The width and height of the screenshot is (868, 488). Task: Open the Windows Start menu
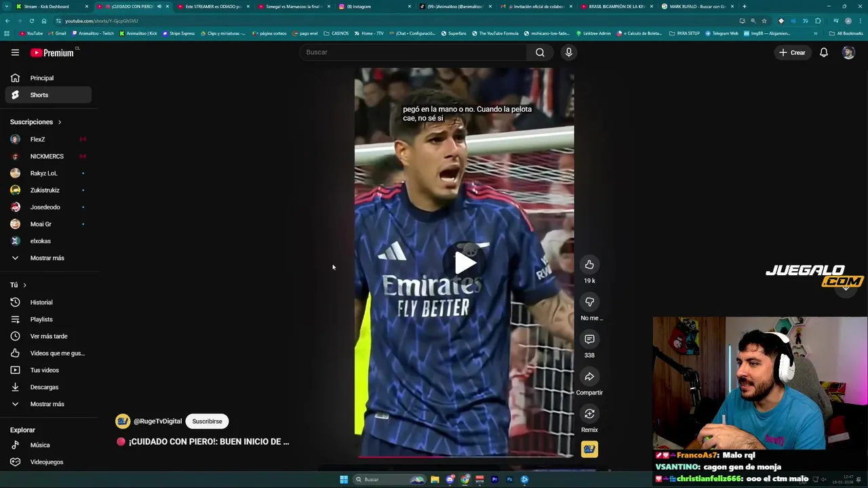coord(344,479)
